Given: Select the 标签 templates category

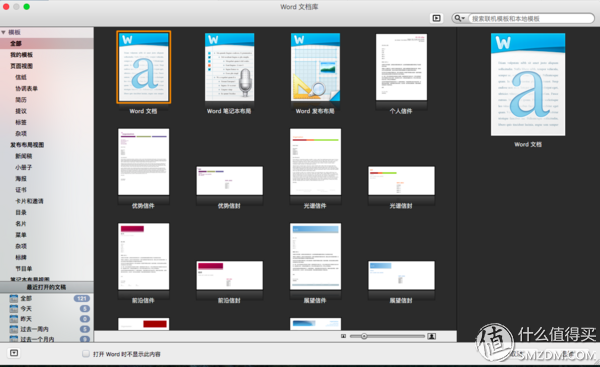Looking at the screenshot, I should coord(21,122).
